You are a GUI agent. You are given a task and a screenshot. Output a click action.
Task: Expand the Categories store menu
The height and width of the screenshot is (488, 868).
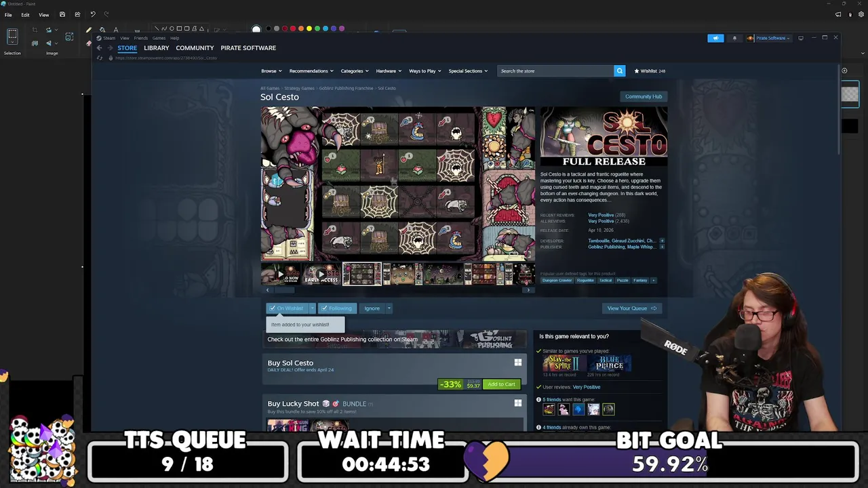[355, 70]
